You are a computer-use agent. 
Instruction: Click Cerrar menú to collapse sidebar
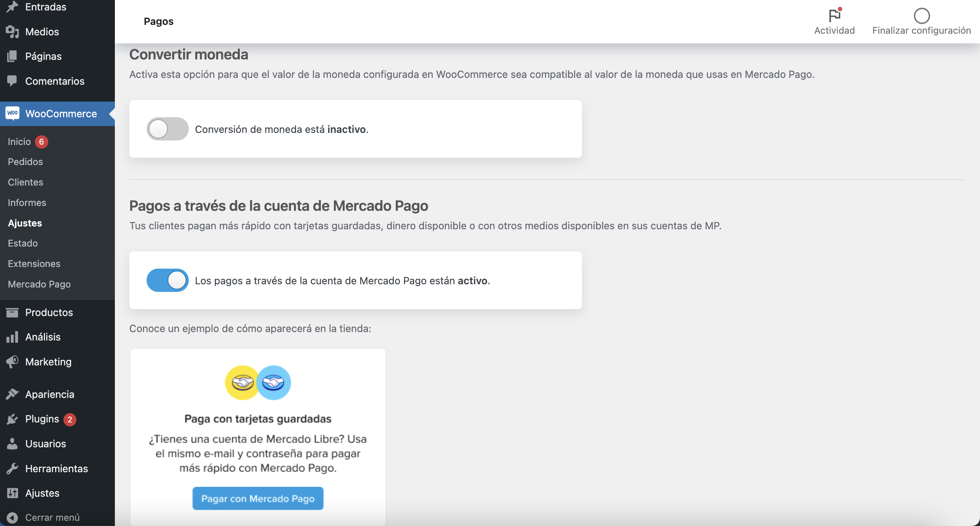click(52, 518)
